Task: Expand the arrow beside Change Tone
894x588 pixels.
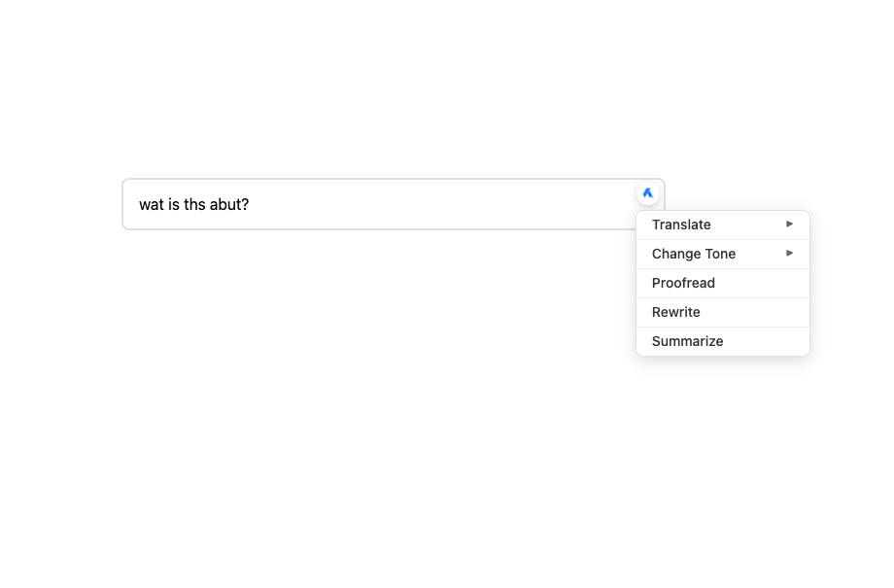Action: point(790,254)
